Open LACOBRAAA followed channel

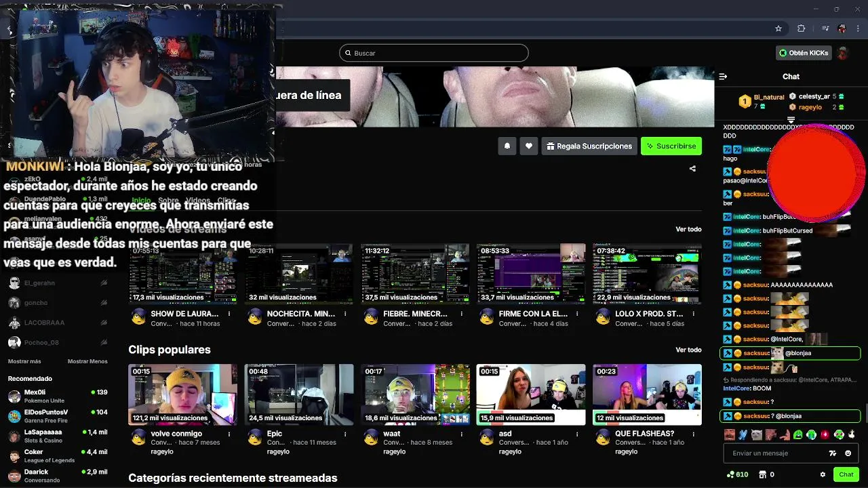click(x=58, y=323)
